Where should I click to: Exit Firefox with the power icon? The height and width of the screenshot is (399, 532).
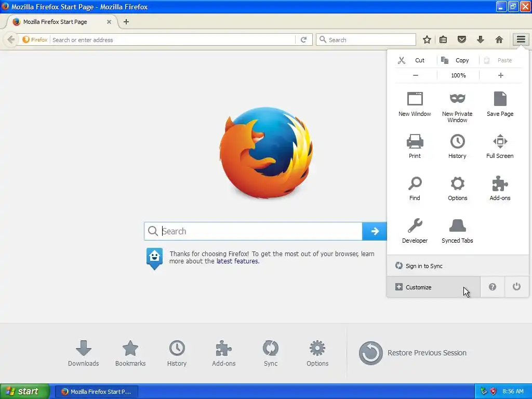click(x=517, y=287)
